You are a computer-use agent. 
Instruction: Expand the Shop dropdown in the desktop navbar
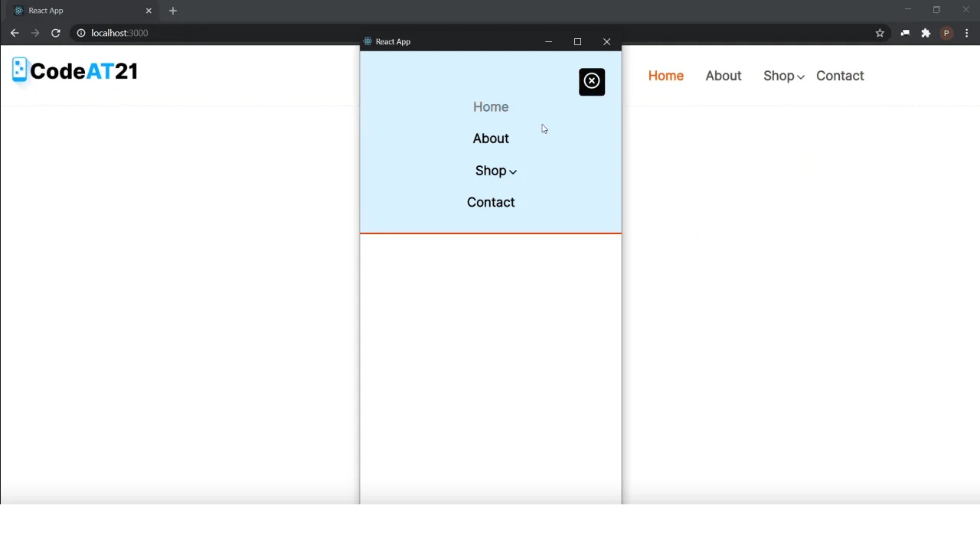(783, 76)
